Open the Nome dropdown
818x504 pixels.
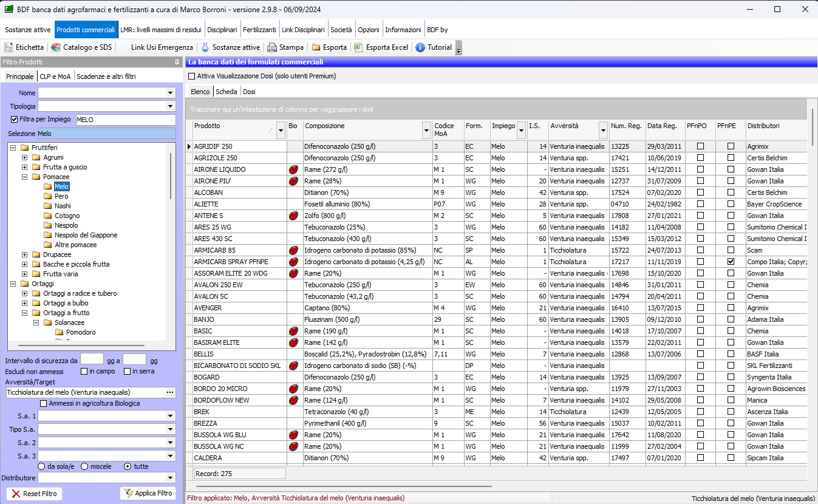click(x=171, y=93)
